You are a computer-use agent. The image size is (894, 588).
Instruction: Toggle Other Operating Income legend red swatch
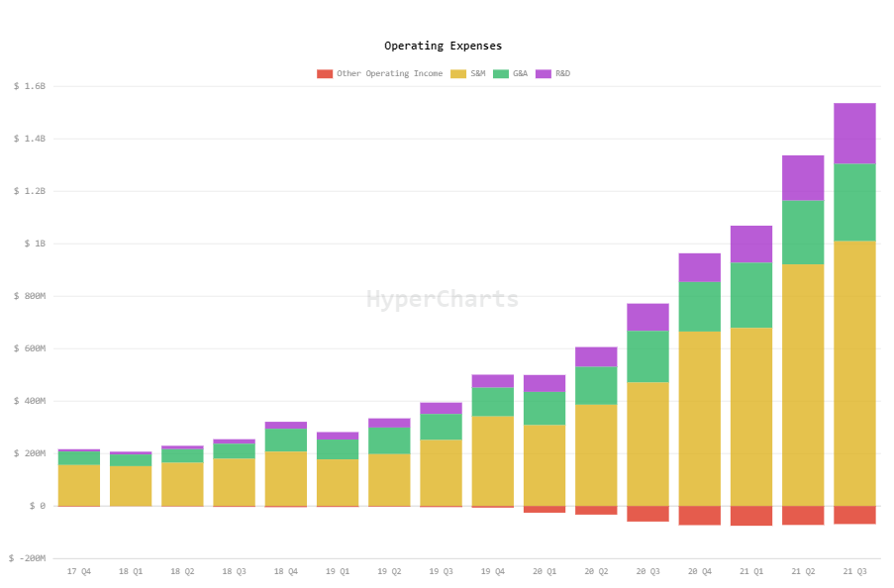pyautogui.click(x=325, y=73)
